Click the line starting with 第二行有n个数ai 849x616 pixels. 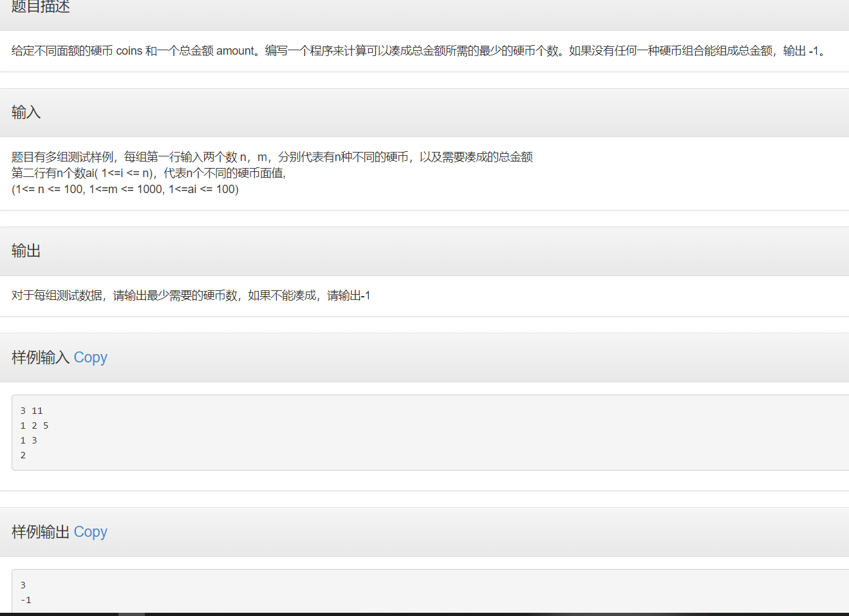click(x=149, y=173)
